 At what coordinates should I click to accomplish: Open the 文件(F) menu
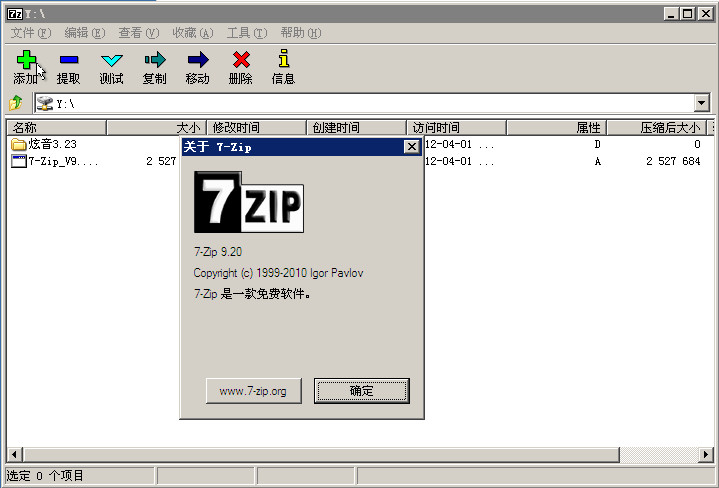point(31,33)
